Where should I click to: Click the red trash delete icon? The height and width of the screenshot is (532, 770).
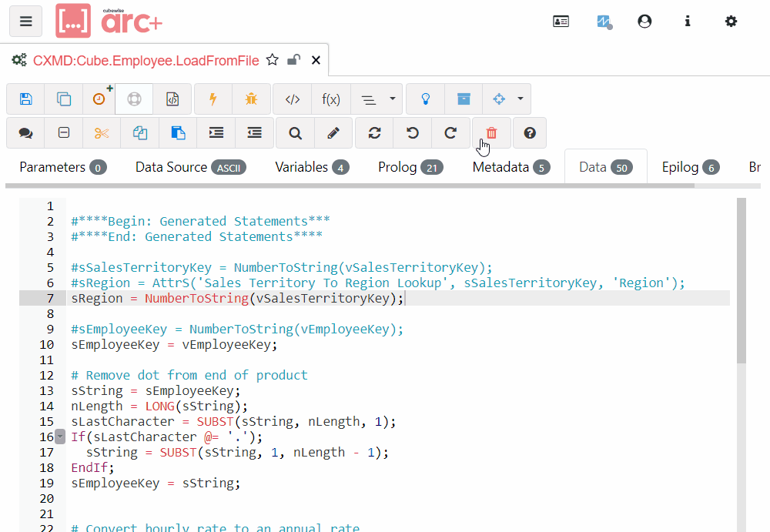[491, 132]
